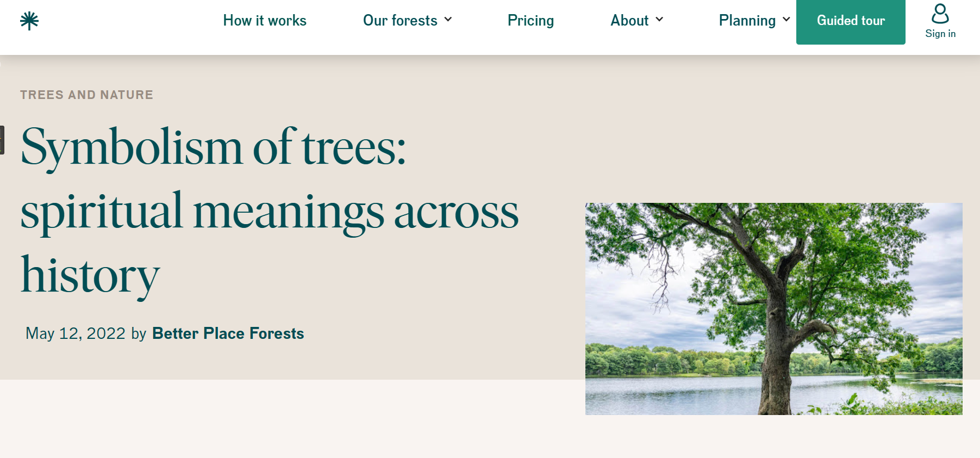Click the chevron next to Planning
Image resolution: width=980 pixels, height=458 pixels.
(786, 20)
